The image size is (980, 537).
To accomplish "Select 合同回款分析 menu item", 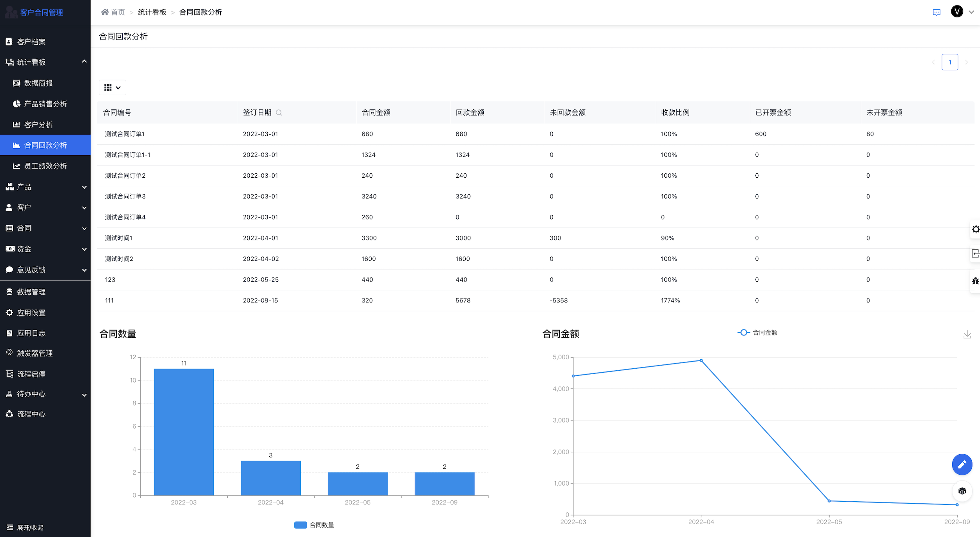I will [45, 145].
